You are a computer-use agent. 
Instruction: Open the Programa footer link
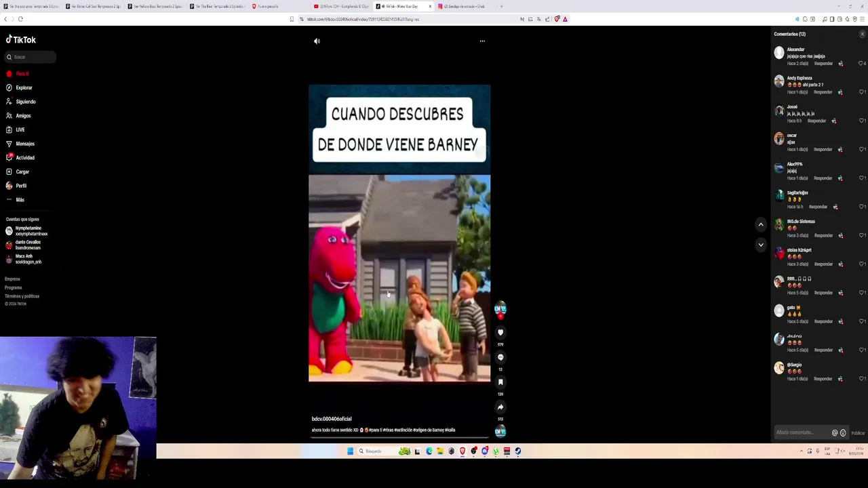click(14, 287)
